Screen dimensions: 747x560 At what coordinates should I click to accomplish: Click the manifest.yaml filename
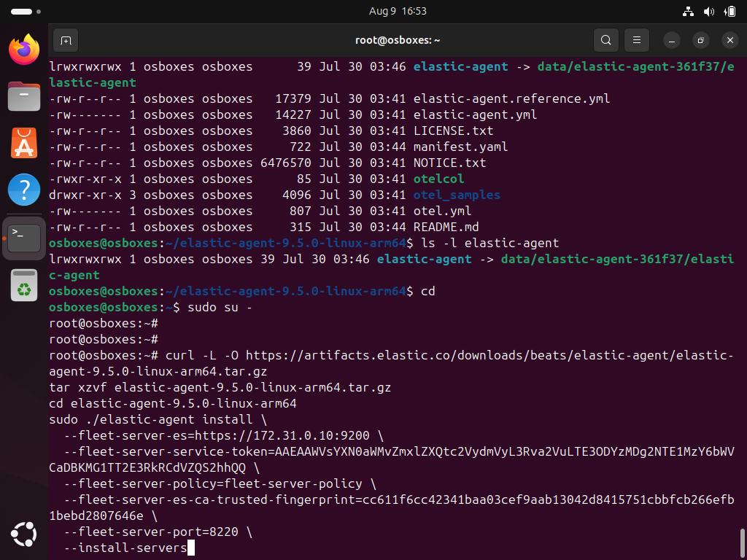tap(460, 147)
